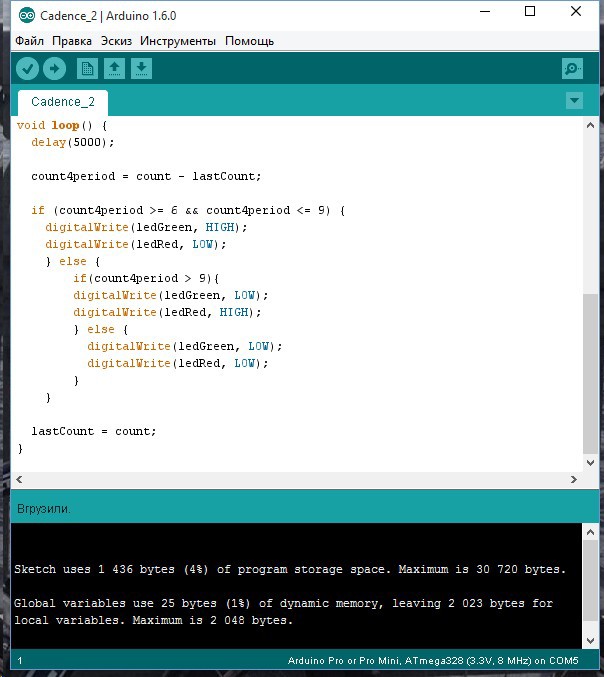Maximize the Arduino window
Screen dimensions: 604x677
(x=530, y=12)
